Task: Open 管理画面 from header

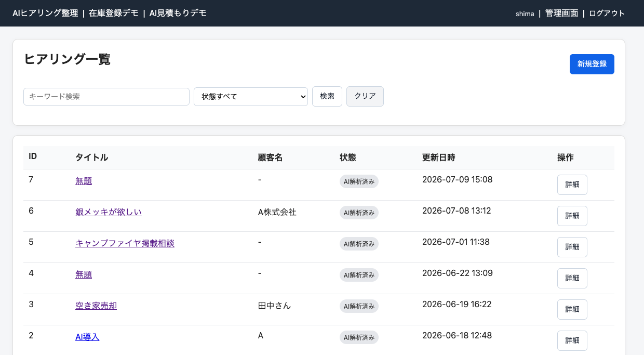Action: pyautogui.click(x=561, y=14)
